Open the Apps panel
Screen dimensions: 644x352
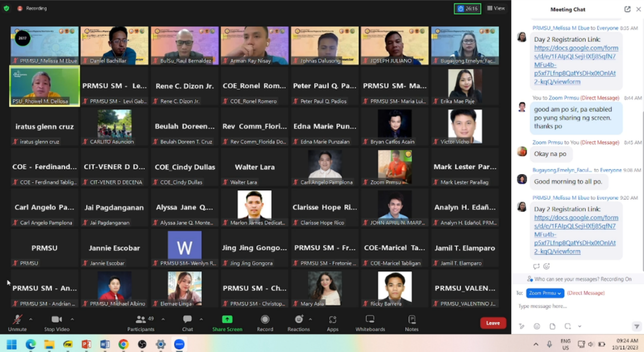coord(332,323)
